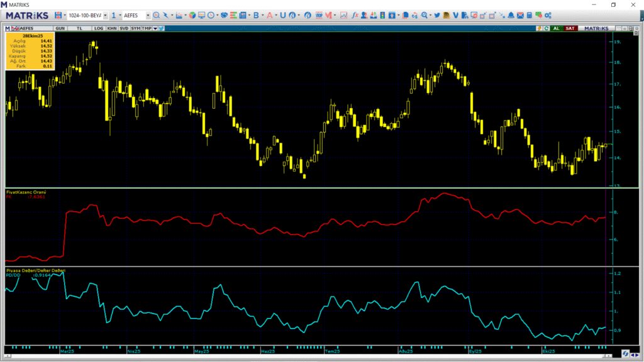Open the 1024-100-BEYAZ layout dropdown
This screenshot has width=644, height=362.
pyautogui.click(x=104, y=15)
